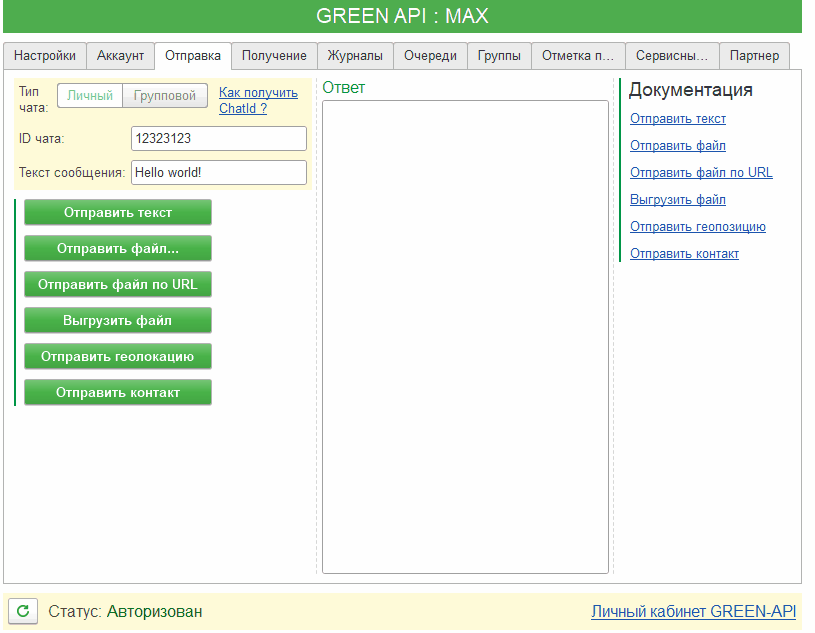Viewport: 815px width, 633px height.
Task: Click the refresh status icon
Action: (24, 611)
